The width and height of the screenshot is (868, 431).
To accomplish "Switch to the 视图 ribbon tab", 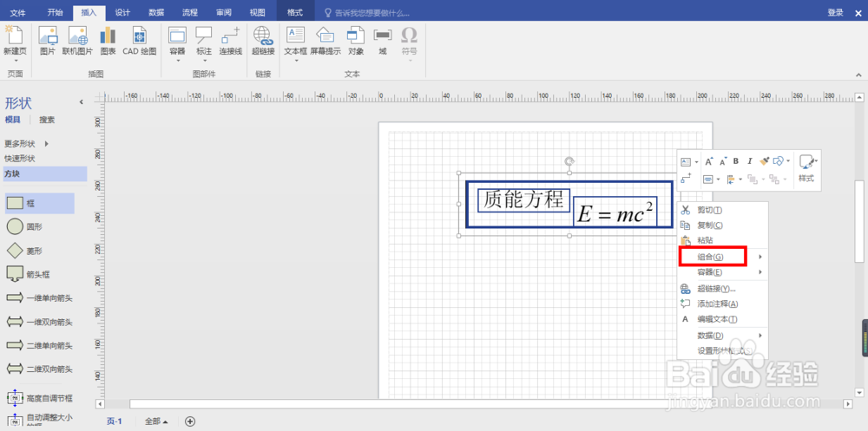I will click(258, 12).
